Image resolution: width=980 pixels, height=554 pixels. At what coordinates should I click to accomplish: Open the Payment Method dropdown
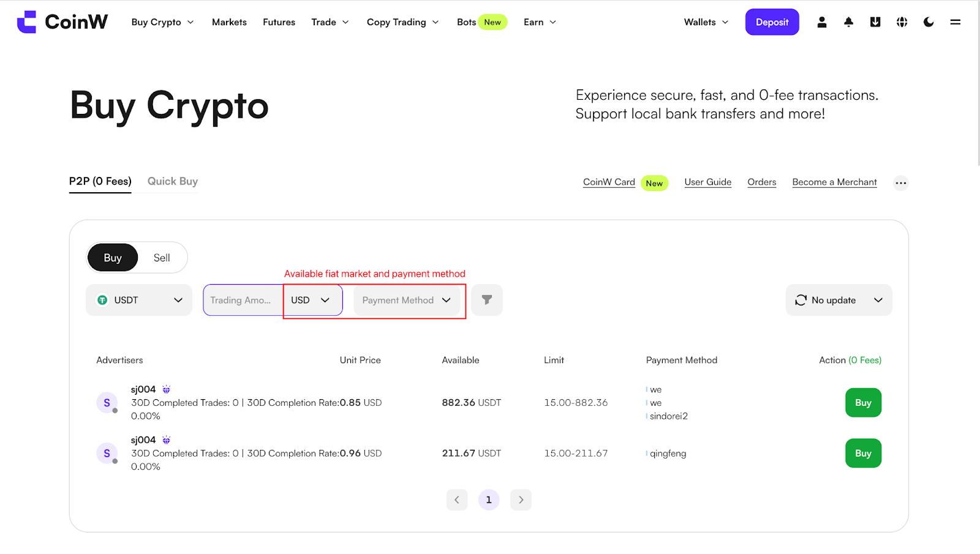[407, 300]
